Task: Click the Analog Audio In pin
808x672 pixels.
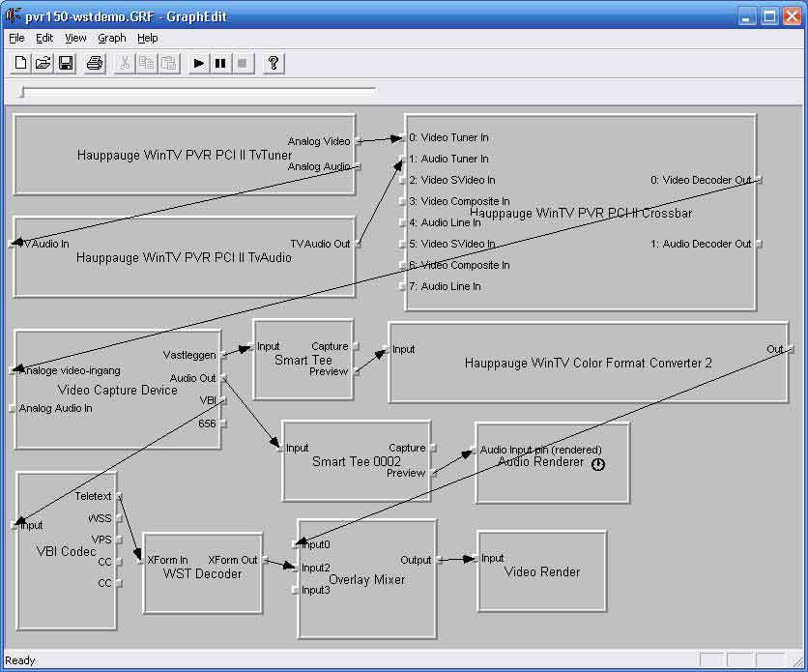Action: (13, 409)
